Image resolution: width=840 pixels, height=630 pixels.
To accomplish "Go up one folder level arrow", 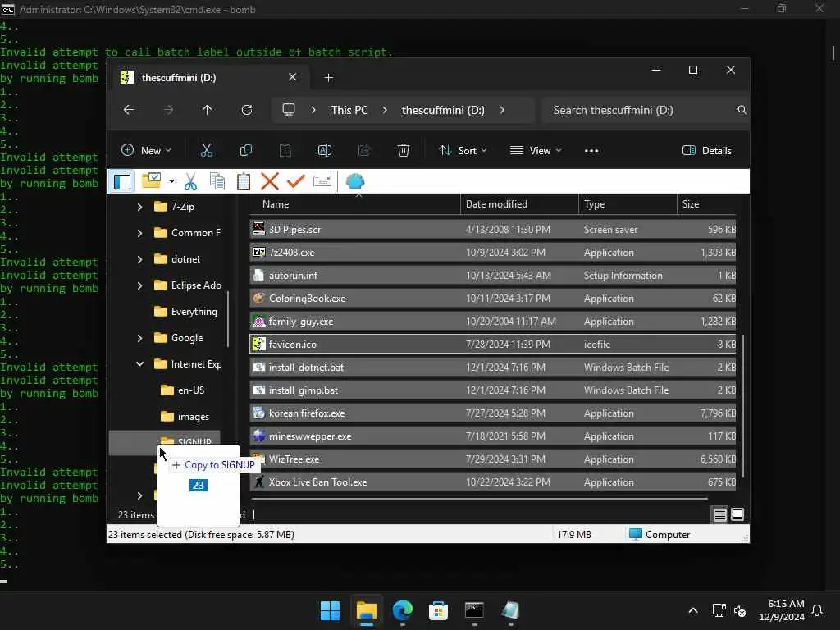I will (208, 110).
